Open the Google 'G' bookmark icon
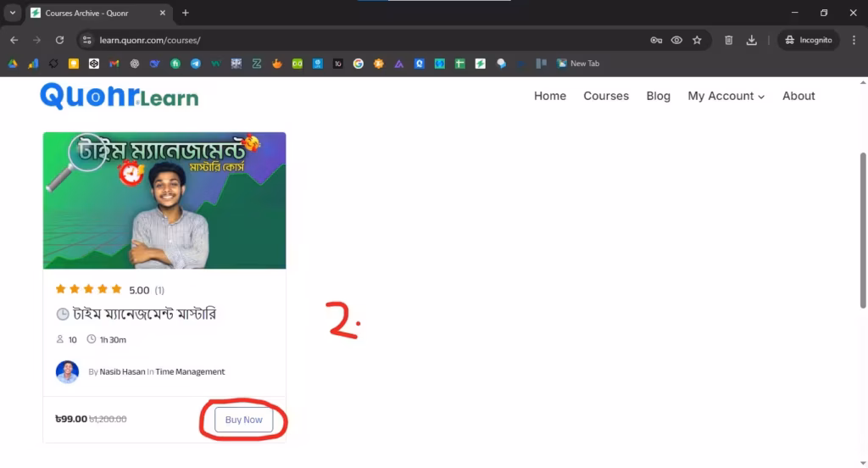This screenshot has width=868, height=468. [x=359, y=64]
